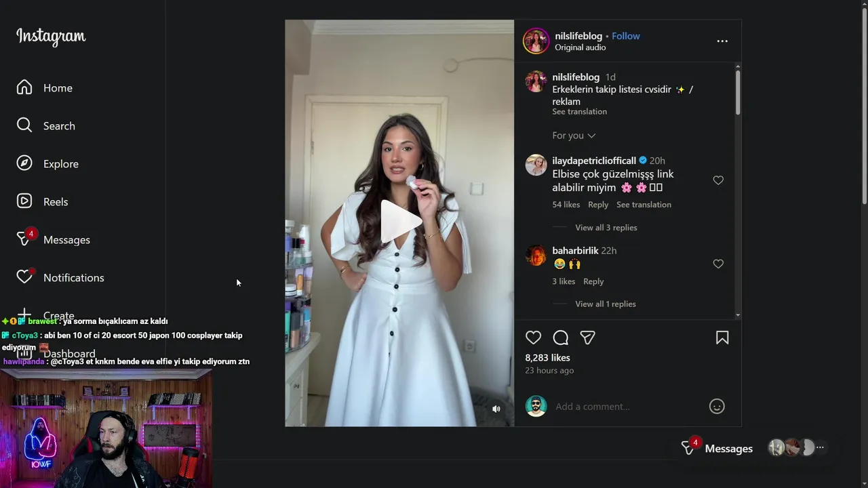Save the post with the bookmark icon
Image resolution: width=868 pixels, height=488 pixels.
click(722, 338)
